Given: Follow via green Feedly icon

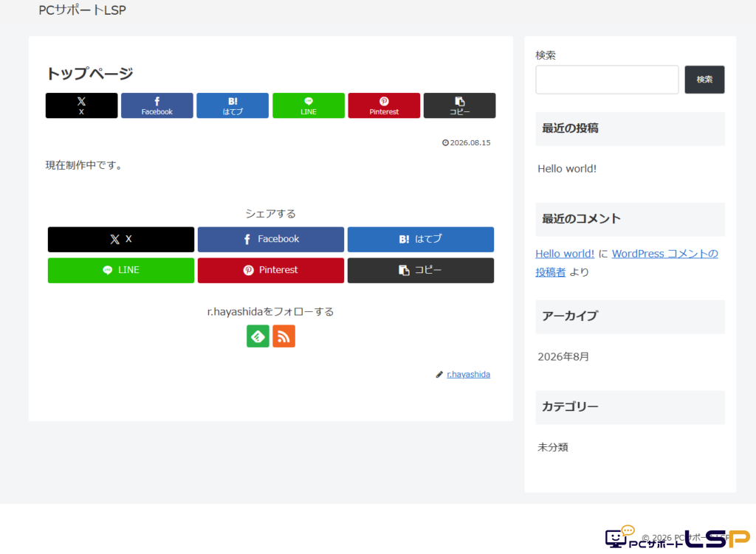Looking at the screenshot, I should pyautogui.click(x=258, y=336).
